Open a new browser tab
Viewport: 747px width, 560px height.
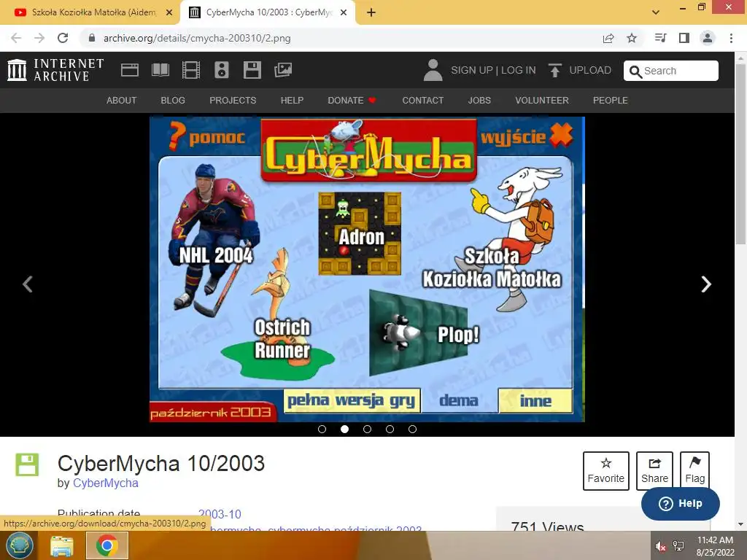coord(371,12)
